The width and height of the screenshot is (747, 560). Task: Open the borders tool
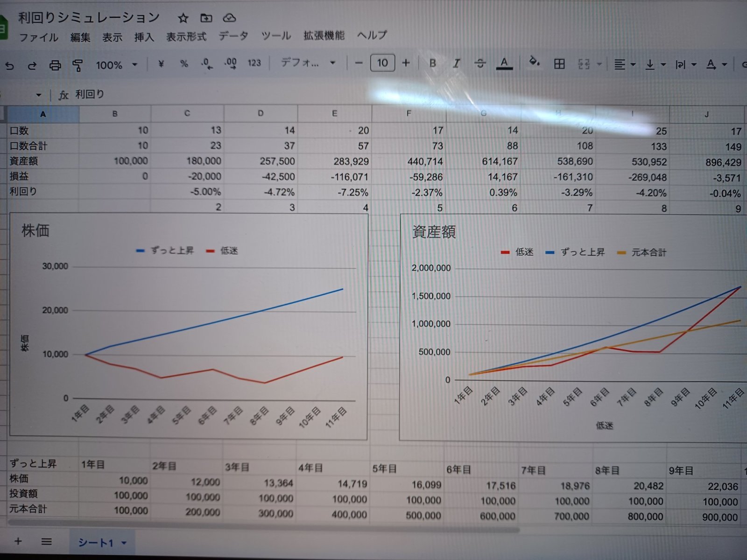(x=559, y=63)
